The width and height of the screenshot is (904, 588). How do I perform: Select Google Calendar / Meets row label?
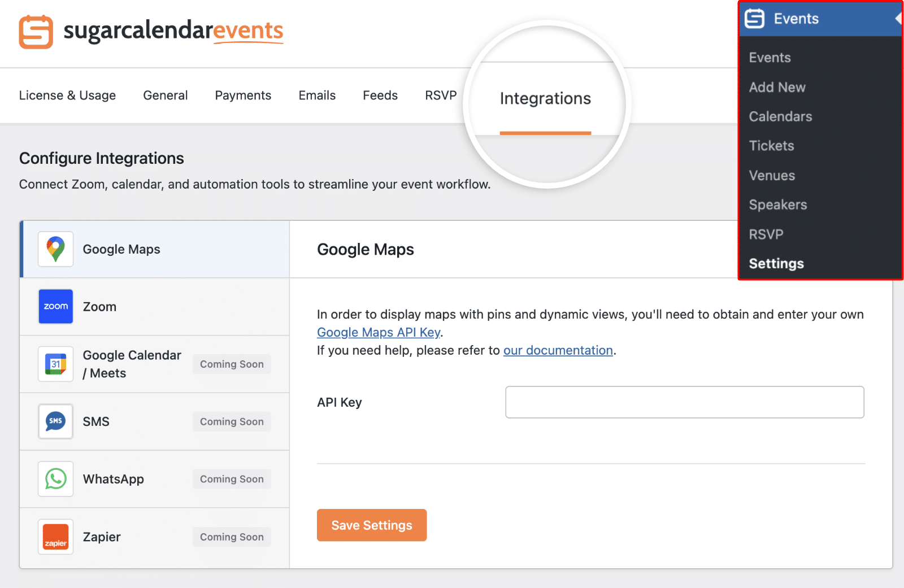click(x=132, y=364)
